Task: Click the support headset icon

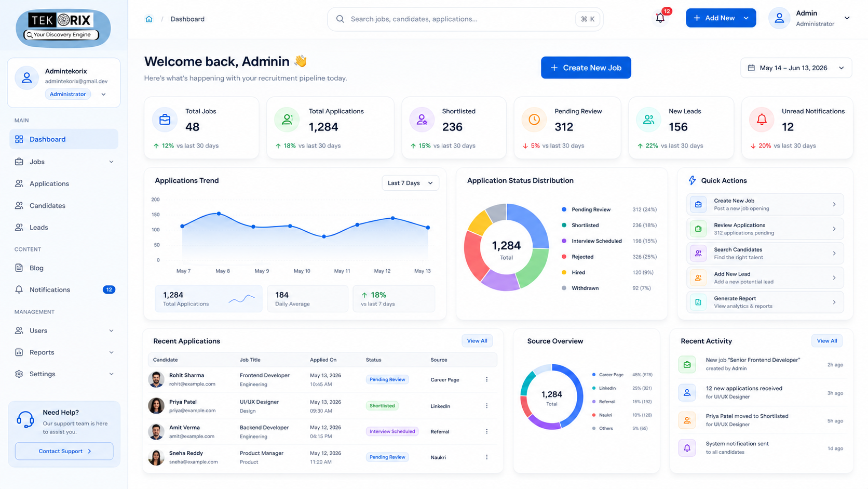Action: click(25, 419)
